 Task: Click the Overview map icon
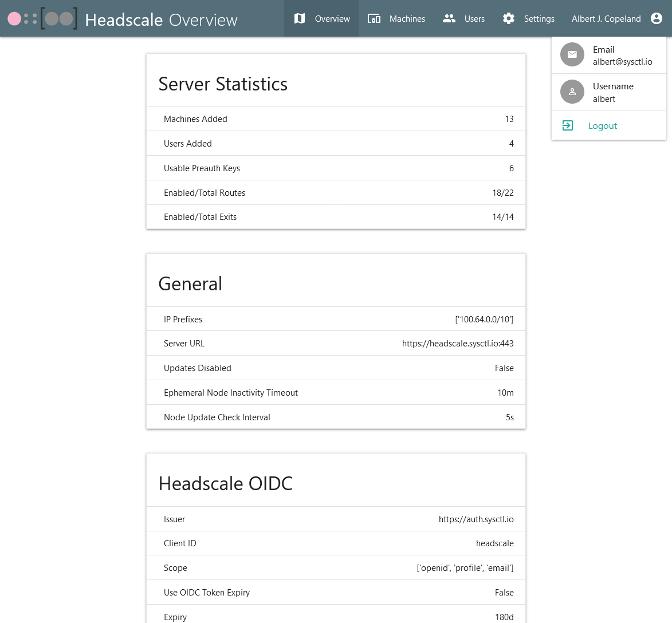click(x=300, y=19)
